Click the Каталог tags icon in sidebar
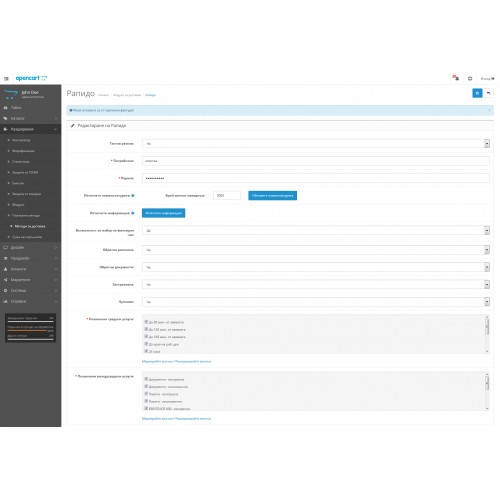The width and height of the screenshot is (500, 500). 5,118
